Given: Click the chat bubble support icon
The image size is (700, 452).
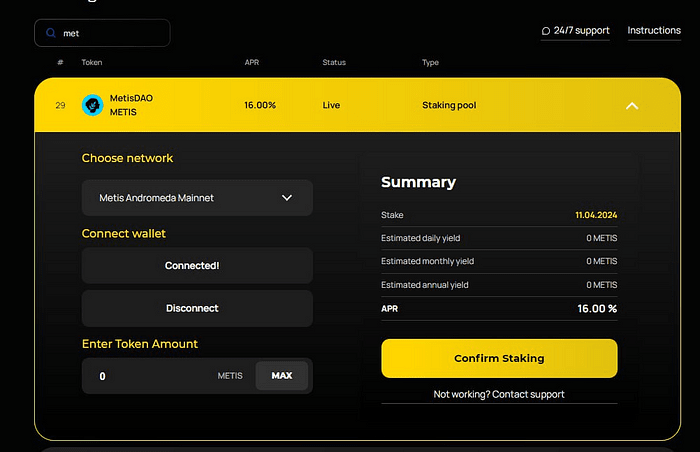Looking at the screenshot, I should pos(546,31).
